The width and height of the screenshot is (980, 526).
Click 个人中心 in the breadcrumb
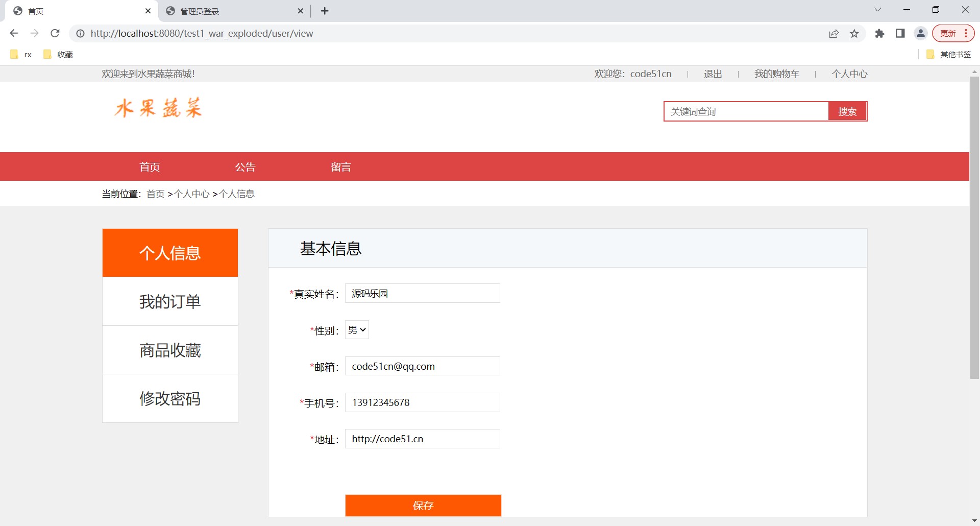[192, 194]
